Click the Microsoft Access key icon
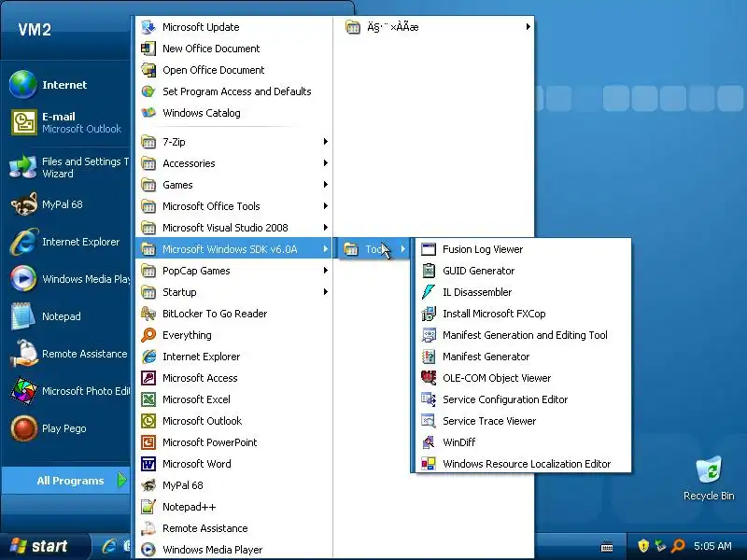The image size is (747, 560). click(x=148, y=378)
